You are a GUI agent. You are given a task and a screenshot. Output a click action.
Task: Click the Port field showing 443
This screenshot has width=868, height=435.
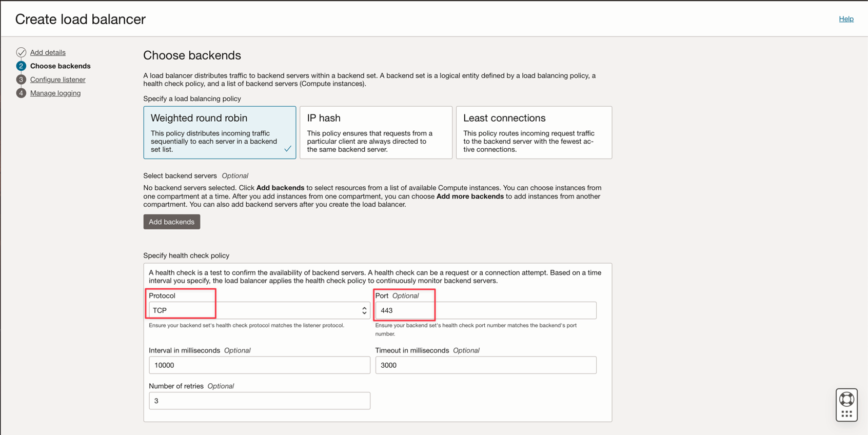[x=485, y=310]
